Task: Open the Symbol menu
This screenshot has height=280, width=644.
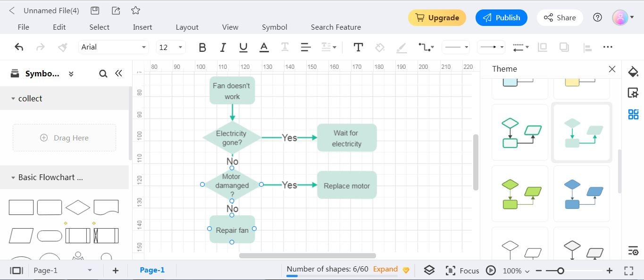Action: pyautogui.click(x=275, y=27)
